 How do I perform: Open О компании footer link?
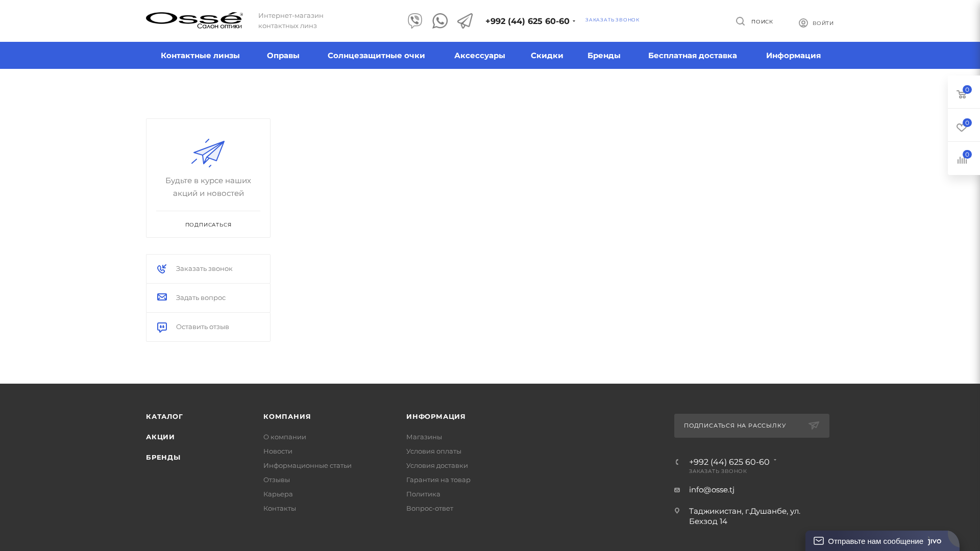click(x=285, y=437)
